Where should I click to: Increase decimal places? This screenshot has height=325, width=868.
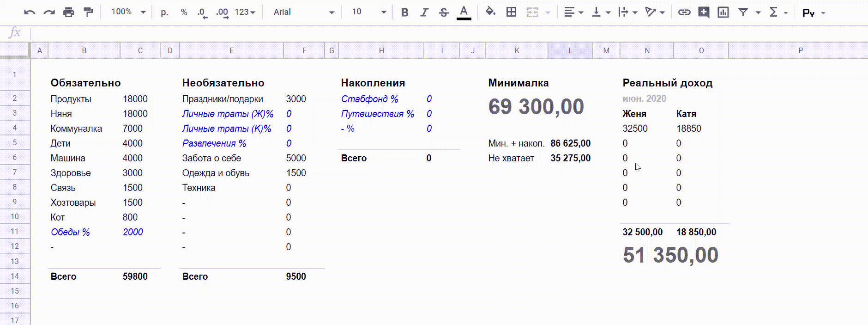[x=222, y=12]
